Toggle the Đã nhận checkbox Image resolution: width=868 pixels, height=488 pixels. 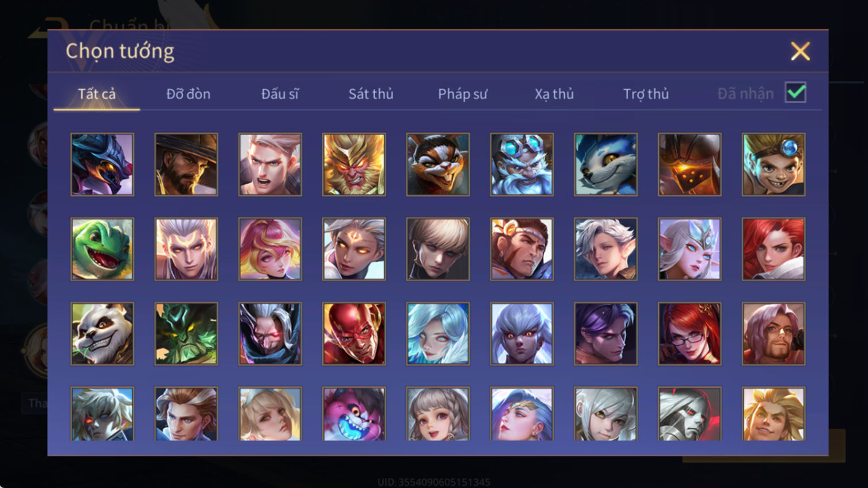(x=795, y=93)
